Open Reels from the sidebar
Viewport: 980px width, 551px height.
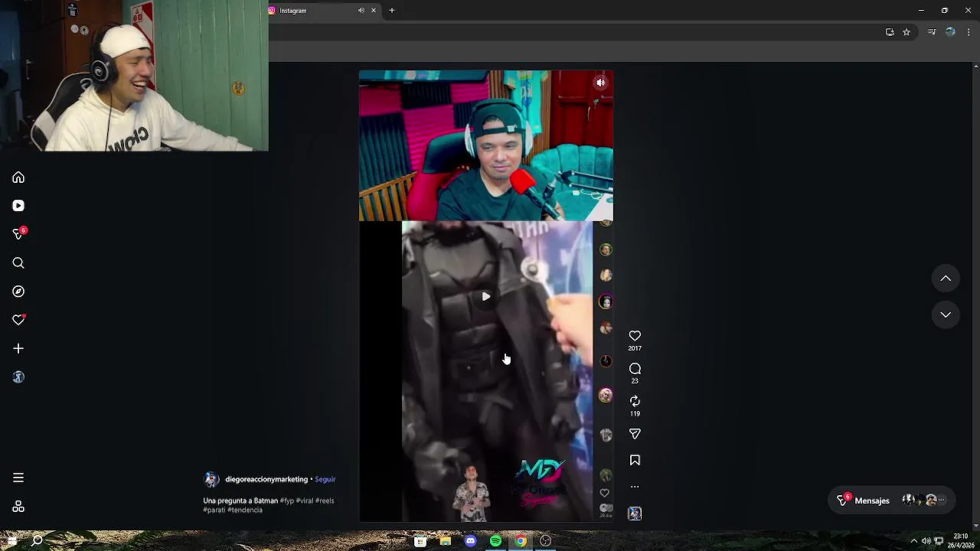tap(18, 206)
